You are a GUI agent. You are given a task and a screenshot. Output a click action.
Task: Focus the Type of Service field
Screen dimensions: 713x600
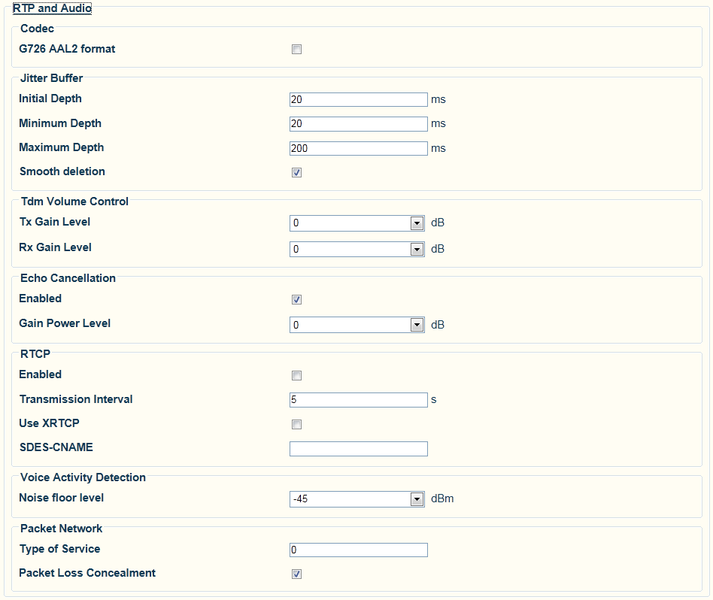pos(358,550)
